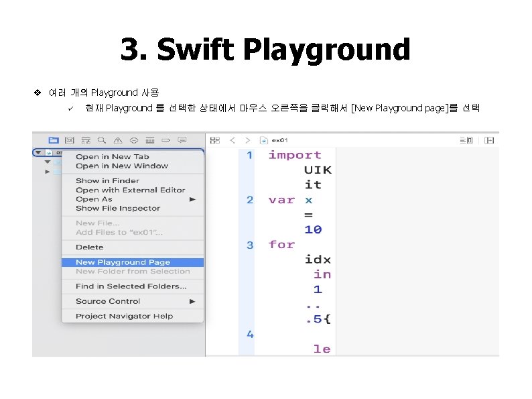Click line number 1 in gutter
The image size is (532, 399).
[250, 155]
